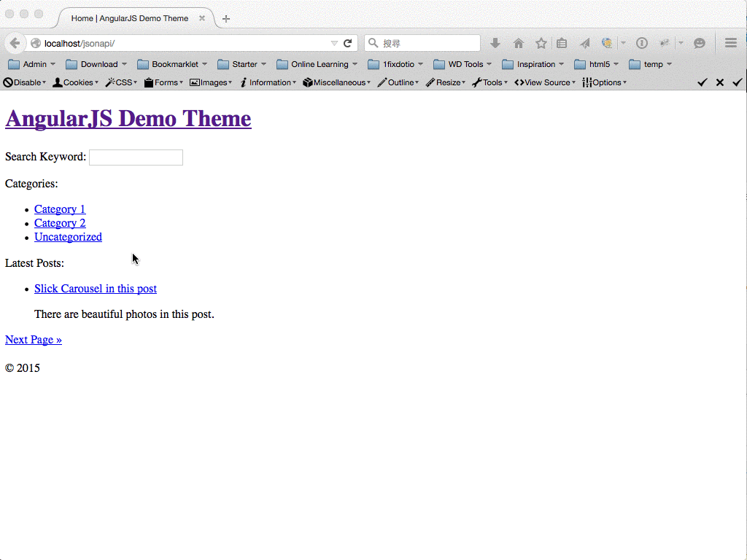The image size is (747, 560).
Task: Select the Home | AngularJS Demo Theme tab
Action: point(135,18)
